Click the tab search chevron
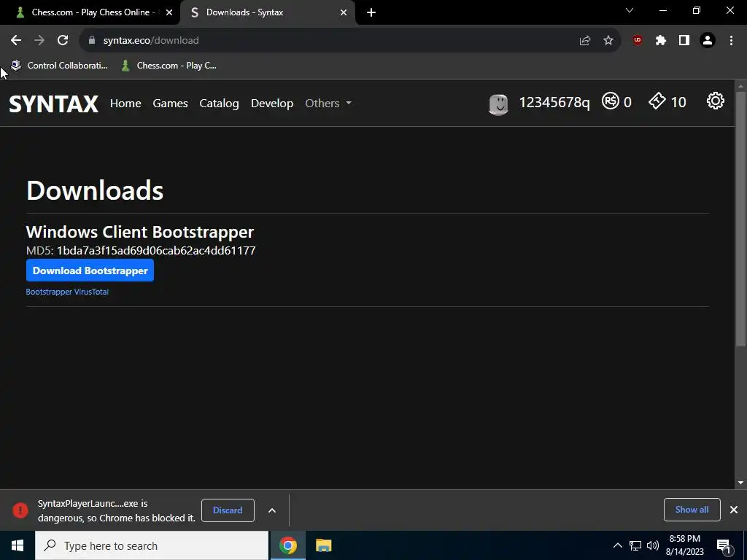Screen dimensions: 747x560 (x=630, y=10)
